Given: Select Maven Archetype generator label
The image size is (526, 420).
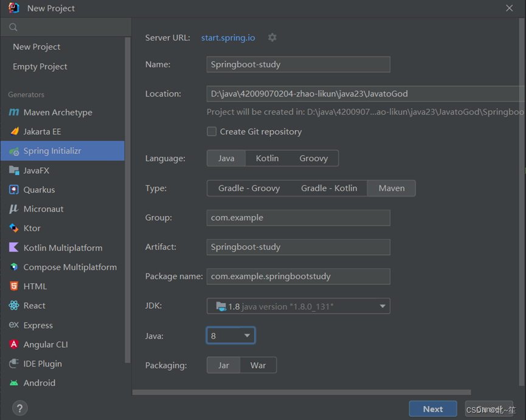Looking at the screenshot, I should pos(58,112).
